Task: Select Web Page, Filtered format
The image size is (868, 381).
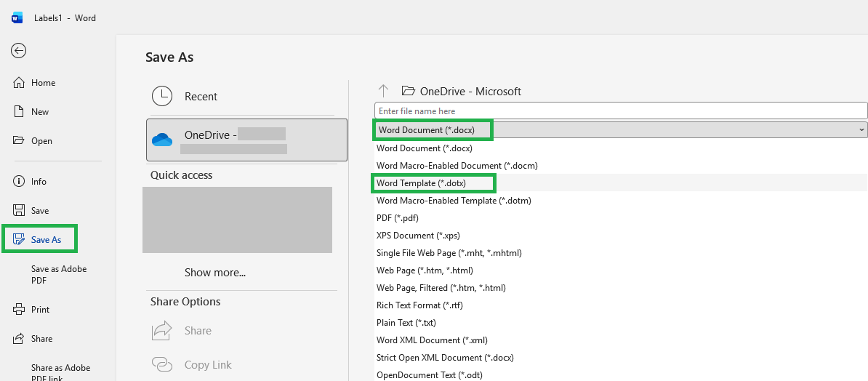Action: click(621, 287)
